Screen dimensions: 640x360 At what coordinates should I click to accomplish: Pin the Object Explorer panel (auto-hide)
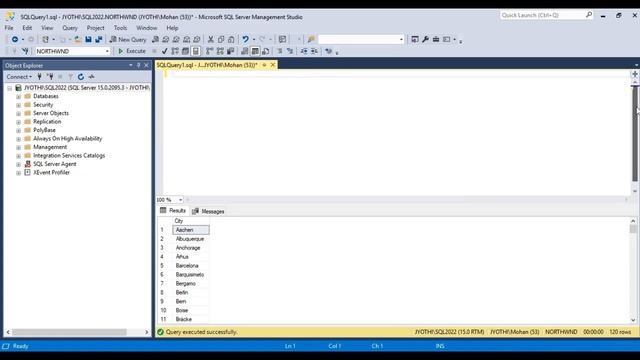139,65
